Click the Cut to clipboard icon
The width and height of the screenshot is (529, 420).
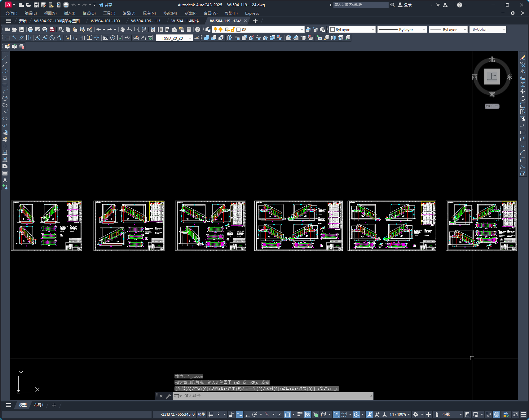(61, 29)
